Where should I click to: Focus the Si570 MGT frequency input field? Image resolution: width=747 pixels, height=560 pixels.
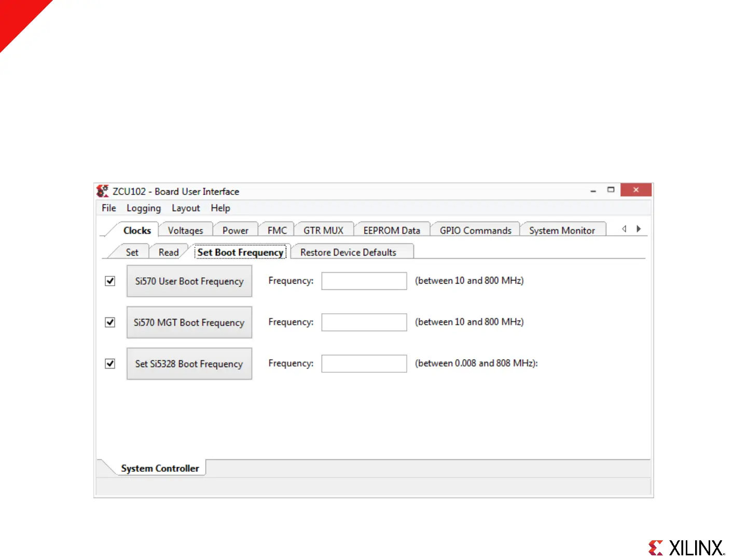point(364,322)
